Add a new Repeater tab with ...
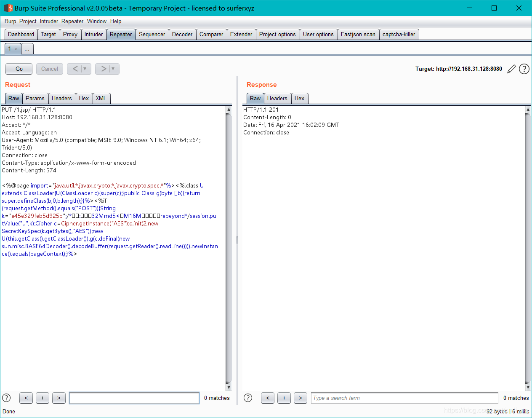 pyautogui.click(x=27, y=49)
